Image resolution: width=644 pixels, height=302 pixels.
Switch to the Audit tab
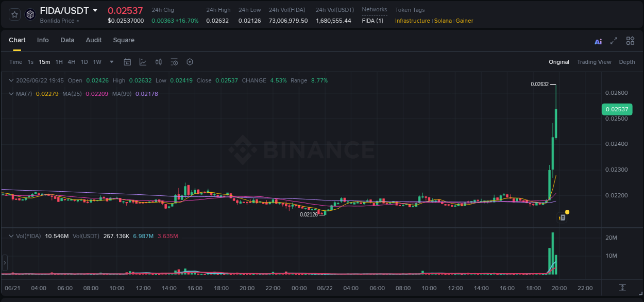click(x=94, y=40)
